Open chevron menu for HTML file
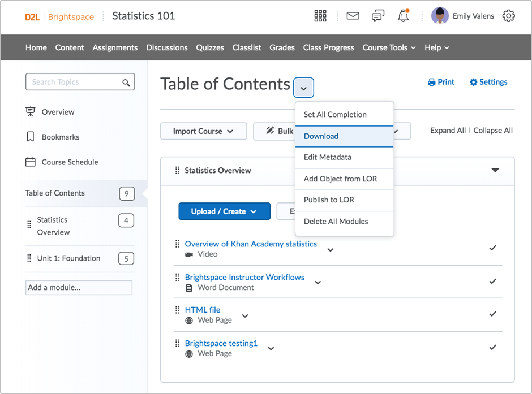 [245, 316]
